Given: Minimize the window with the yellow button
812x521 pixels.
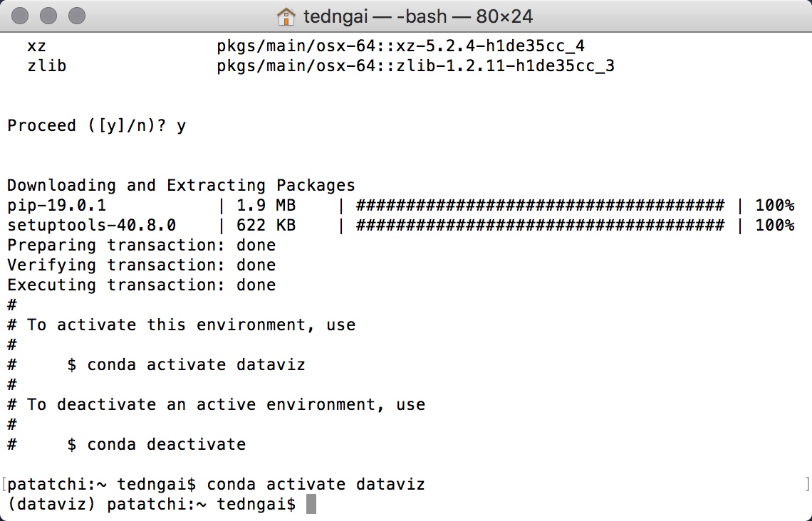Looking at the screenshot, I should click(49, 15).
